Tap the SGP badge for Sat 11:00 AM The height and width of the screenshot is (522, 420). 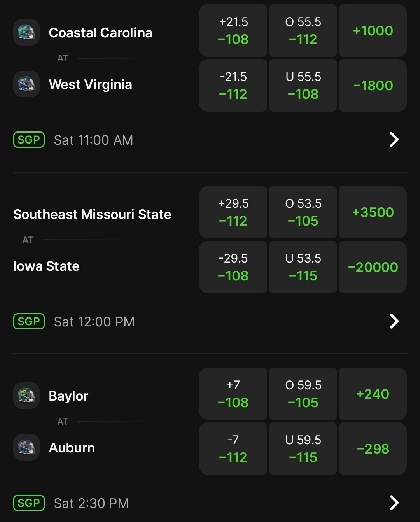pyautogui.click(x=29, y=140)
